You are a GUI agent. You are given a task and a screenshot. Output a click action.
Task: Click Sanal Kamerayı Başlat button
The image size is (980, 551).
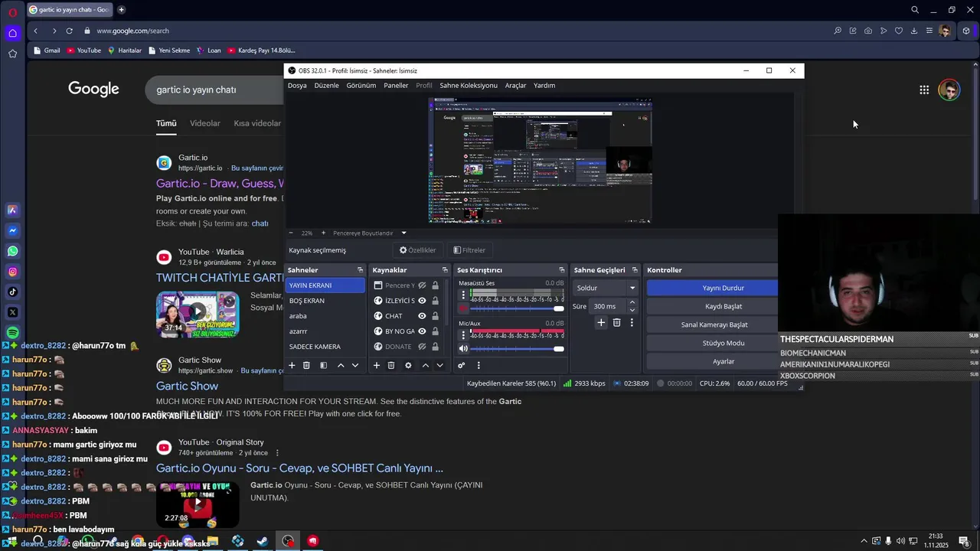click(x=712, y=324)
